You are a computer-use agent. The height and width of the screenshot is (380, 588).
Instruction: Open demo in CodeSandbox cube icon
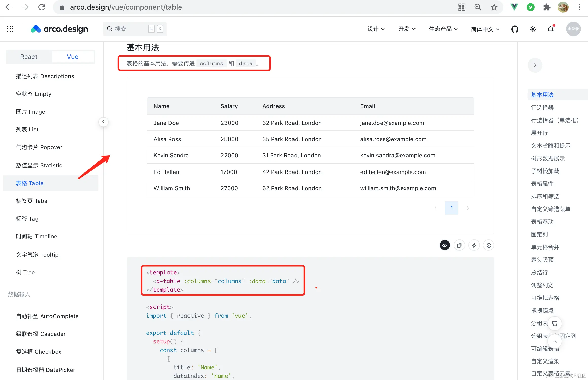(489, 245)
